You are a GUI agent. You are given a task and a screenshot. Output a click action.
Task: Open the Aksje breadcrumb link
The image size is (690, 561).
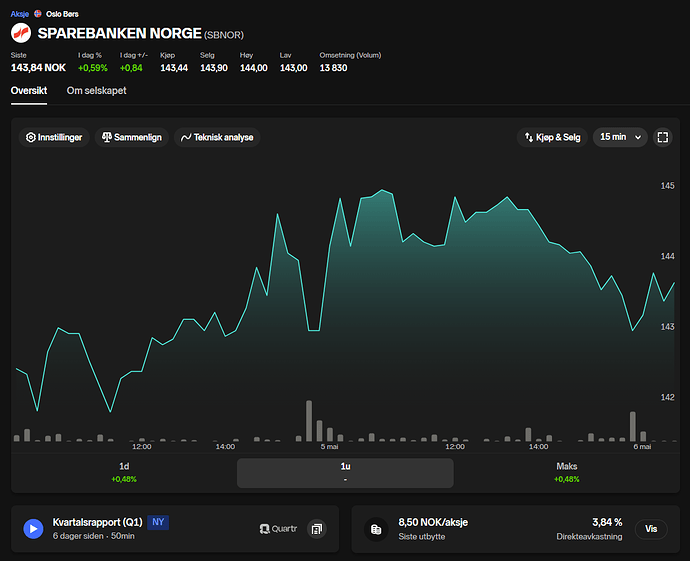tap(20, 14)
